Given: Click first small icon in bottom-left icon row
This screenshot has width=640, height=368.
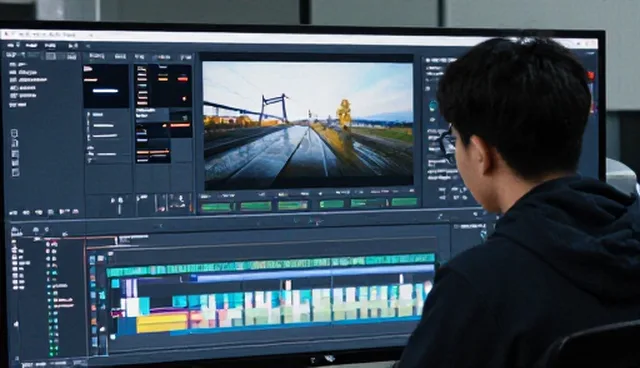Looking at the screenshot, I should pos(13,213).
